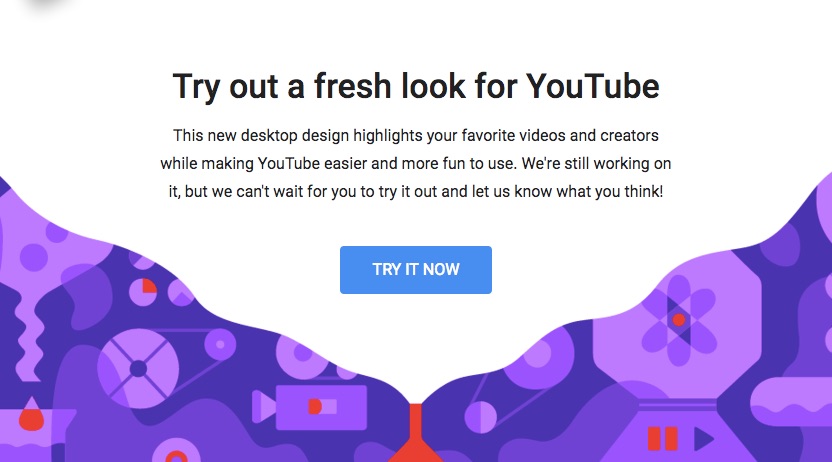Click the red ring at bottom left
The height and width of the screenshot is (462, 832).
176,457
